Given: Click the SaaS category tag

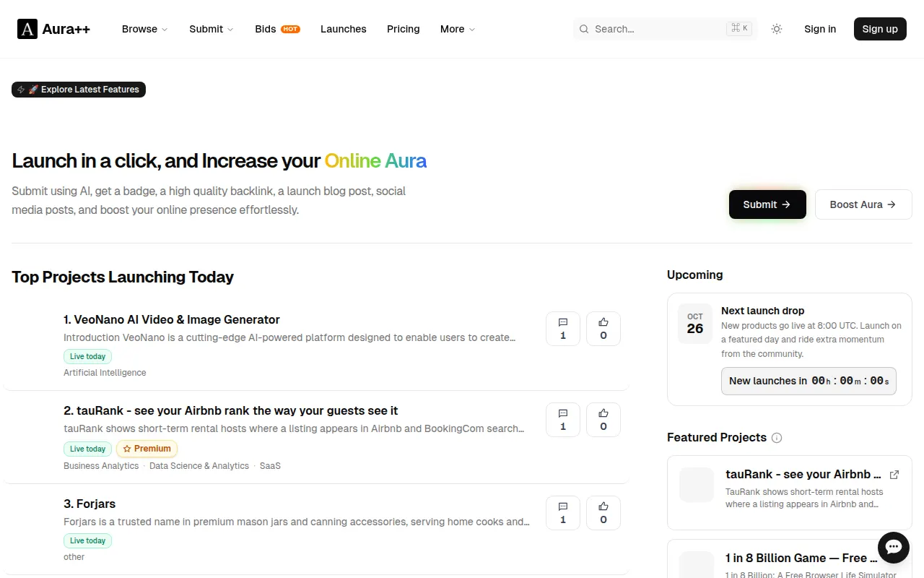Looking at the screenshot, I should tap(270, 466).
